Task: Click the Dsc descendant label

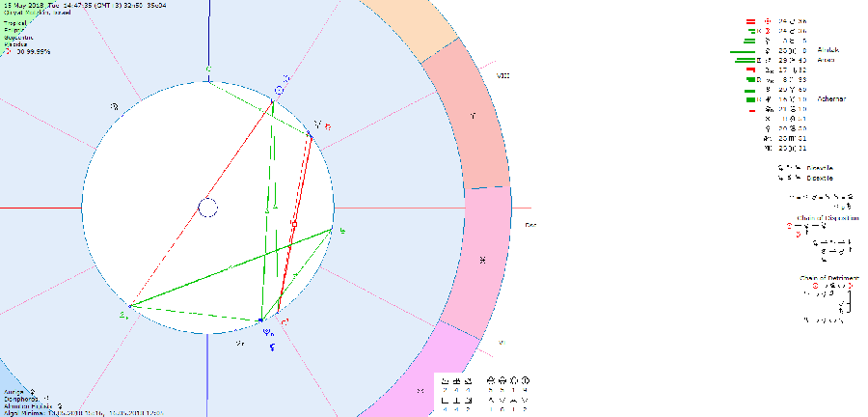Action: [530, 225]
